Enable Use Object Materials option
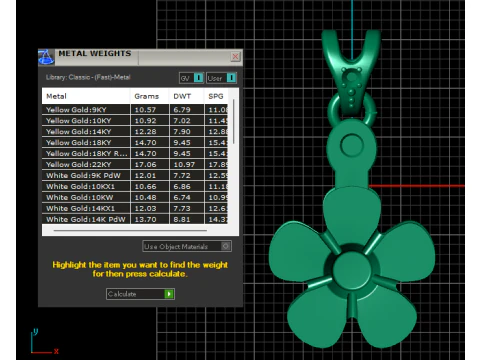Viewport: 480px width, 360px height. pos(187,246)
